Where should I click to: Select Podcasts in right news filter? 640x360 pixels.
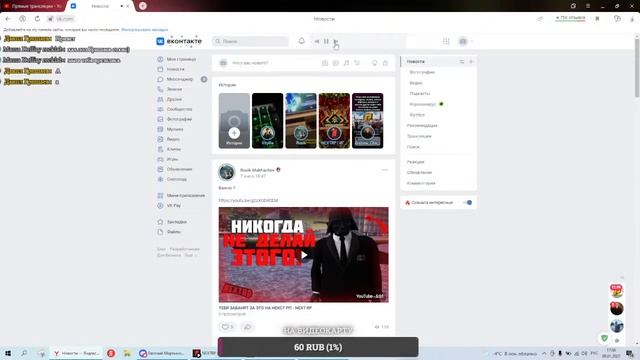420,93
